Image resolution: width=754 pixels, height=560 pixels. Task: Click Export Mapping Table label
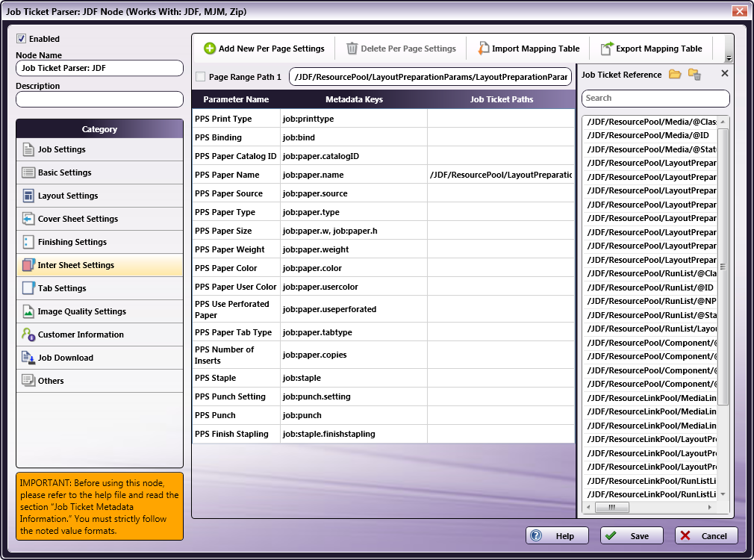(658, 49)
